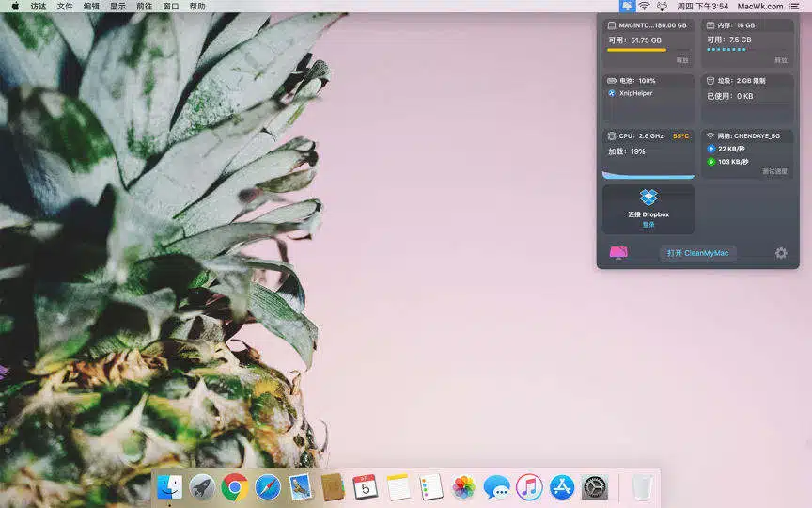Open Launchpad rocket icon in Dock

click(x=202, y=486)
